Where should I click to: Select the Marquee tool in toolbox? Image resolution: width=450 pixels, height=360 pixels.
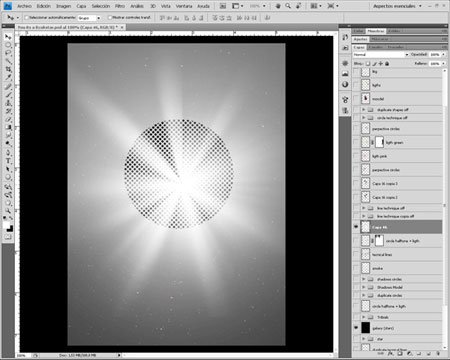click(8, 45)
